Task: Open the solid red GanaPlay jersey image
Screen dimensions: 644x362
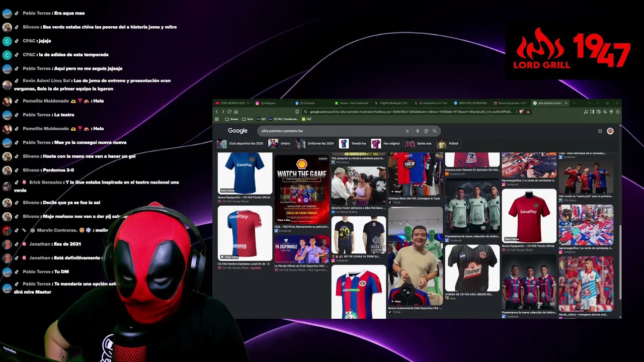Action: (529, 216)
